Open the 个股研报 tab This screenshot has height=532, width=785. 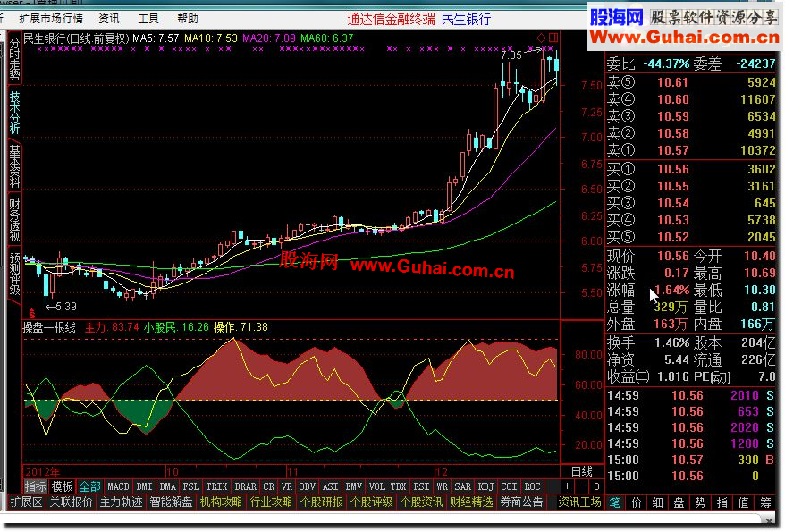point(321,502)
